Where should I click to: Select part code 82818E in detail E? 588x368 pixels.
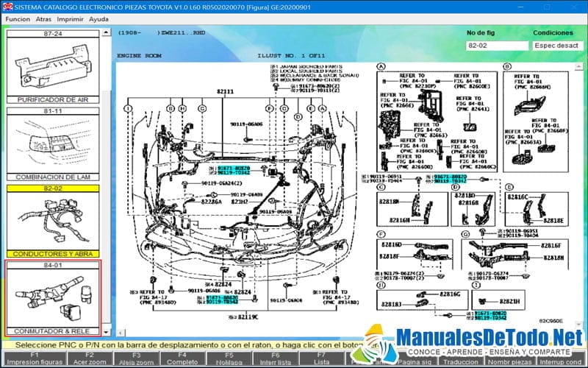pyautogui.click(x=553, y=220)
